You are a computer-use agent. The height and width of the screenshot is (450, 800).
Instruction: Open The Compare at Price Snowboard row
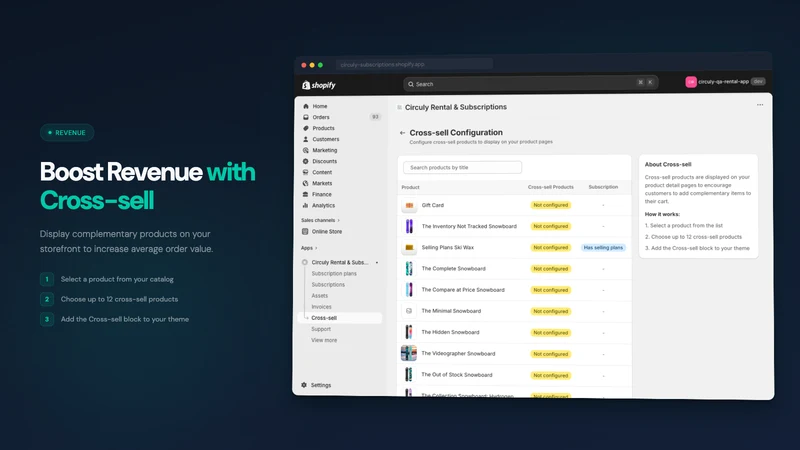click(514, 290)
